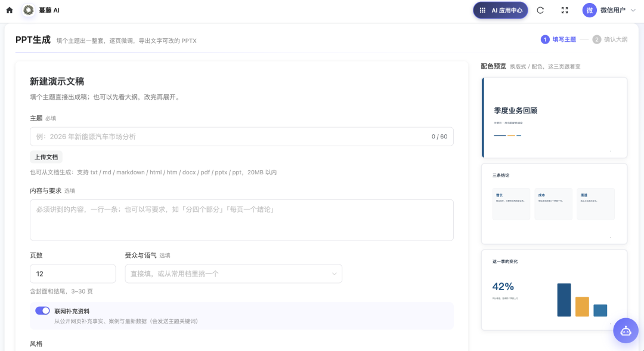This screenshot has height=351, width=644.
Task: Click the 0 / 60 character counter
Action: point(439,137)
